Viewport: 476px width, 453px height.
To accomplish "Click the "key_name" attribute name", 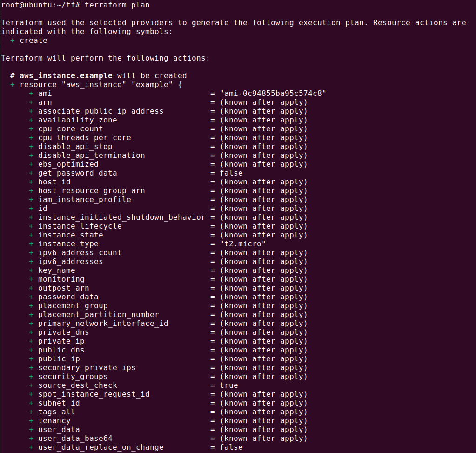I will click(x=56, y=270).
